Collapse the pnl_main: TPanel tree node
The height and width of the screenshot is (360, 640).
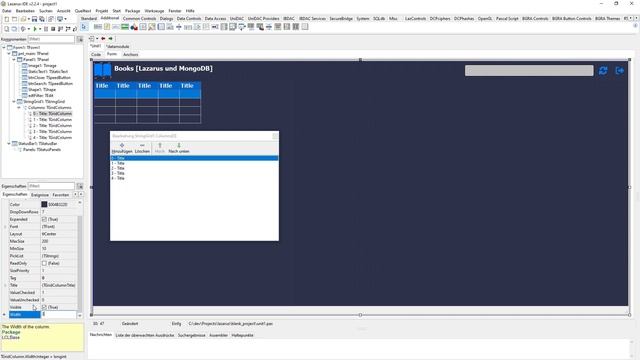[x=9, y=53]
